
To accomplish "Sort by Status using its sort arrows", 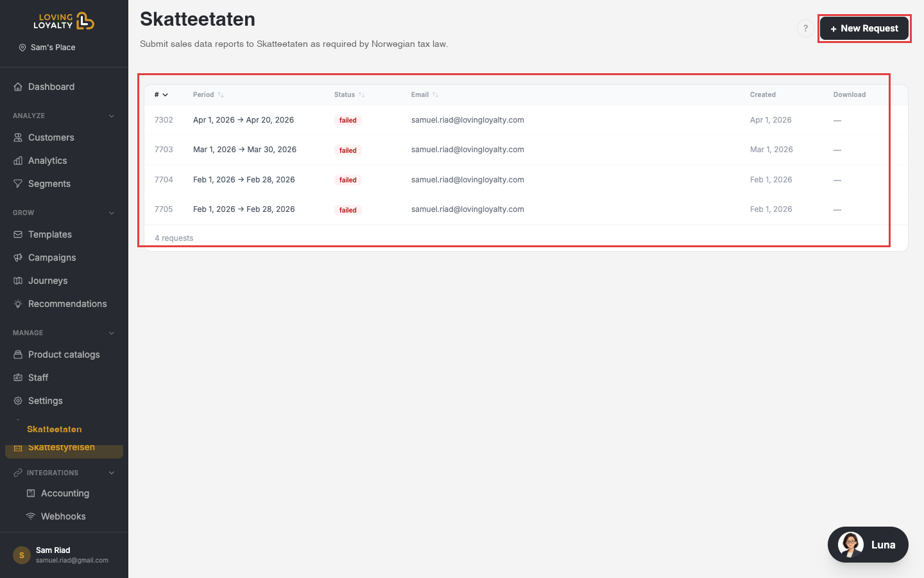I will coord(362,94).
